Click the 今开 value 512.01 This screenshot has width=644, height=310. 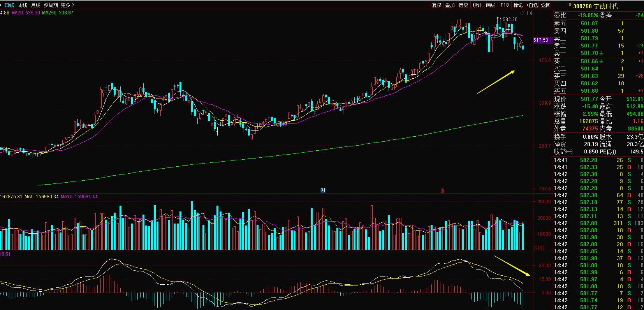click(635, 99)
